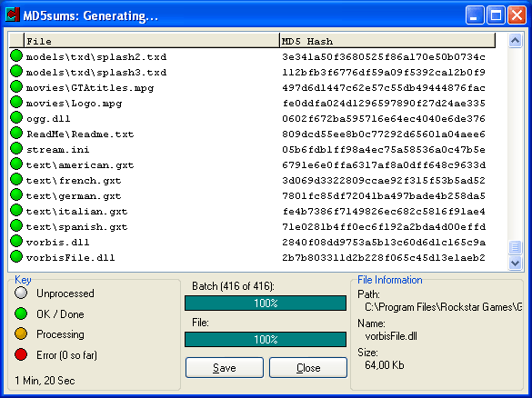
Task: Click the green OK / Done key circle
Action: [x=21, y=313]
